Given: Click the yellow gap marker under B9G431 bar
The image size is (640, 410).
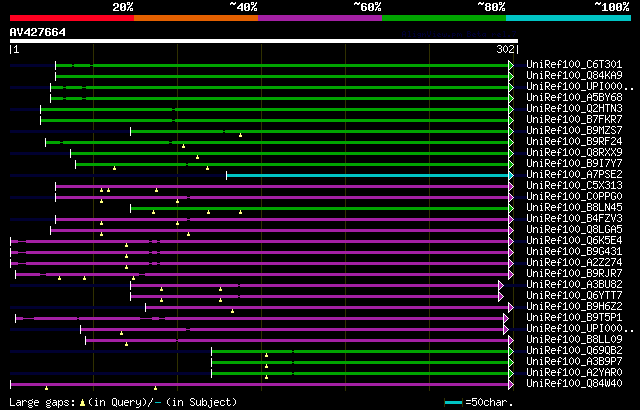Looking at the screenshot, I should coord(127,256).
